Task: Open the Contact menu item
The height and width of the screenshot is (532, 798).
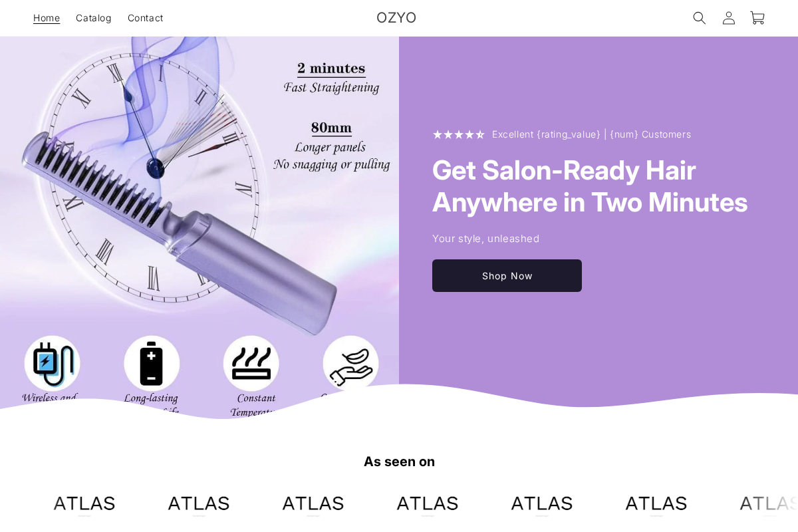Action: 145,18
